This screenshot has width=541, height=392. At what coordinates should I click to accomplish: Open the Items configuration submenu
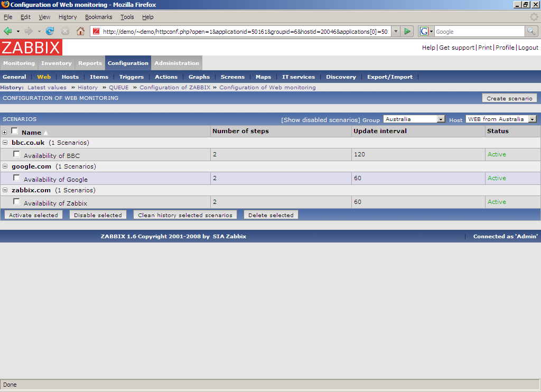tap(99, 77)
